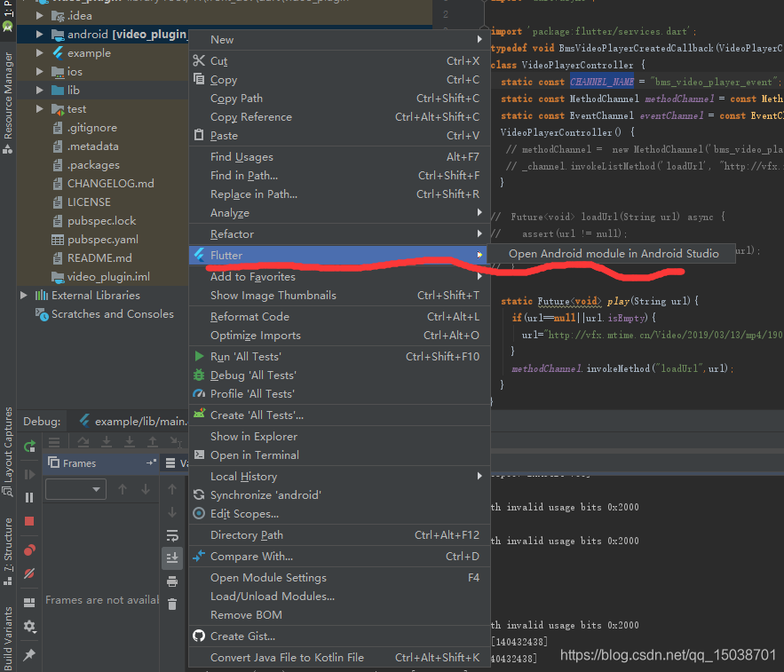Click the red Stop debug icon
This screenshot has width=784, height=672.
coord(29,521)
